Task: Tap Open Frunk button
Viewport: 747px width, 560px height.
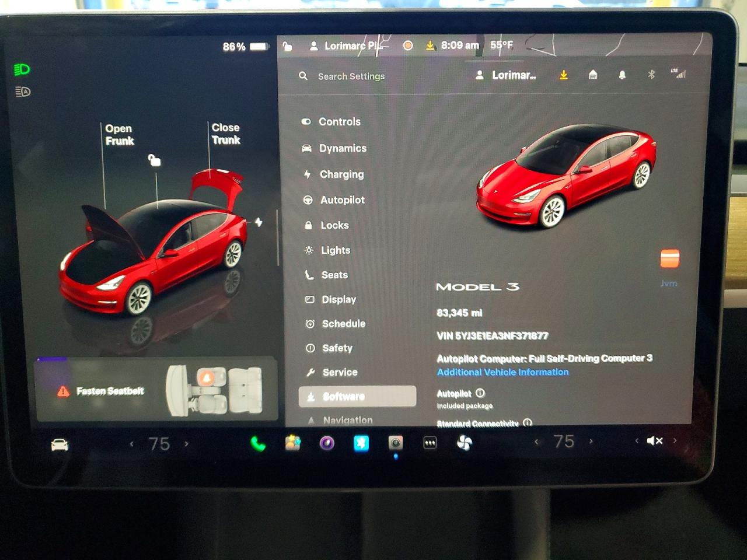Action: tap(119, 135)
